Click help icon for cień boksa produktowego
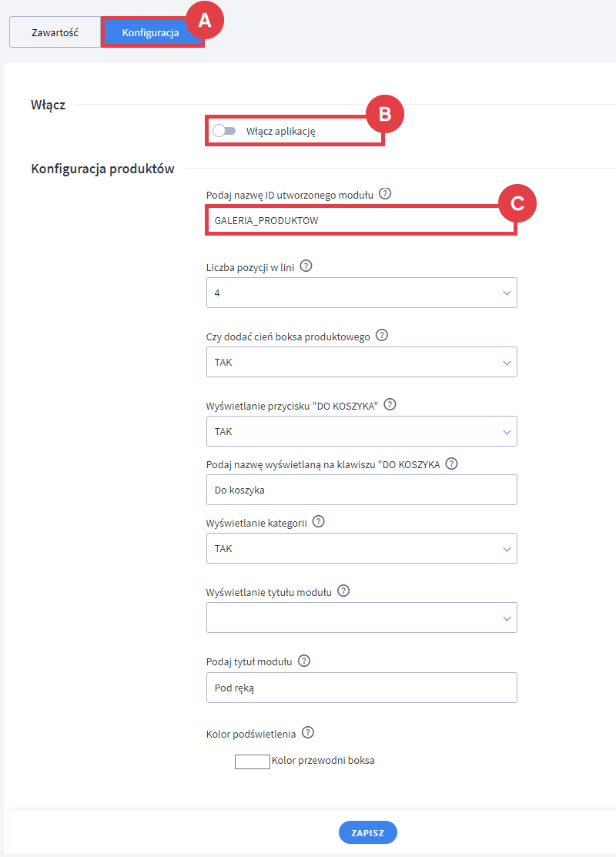This screenshot has width=616, height=857. [382, 336]
